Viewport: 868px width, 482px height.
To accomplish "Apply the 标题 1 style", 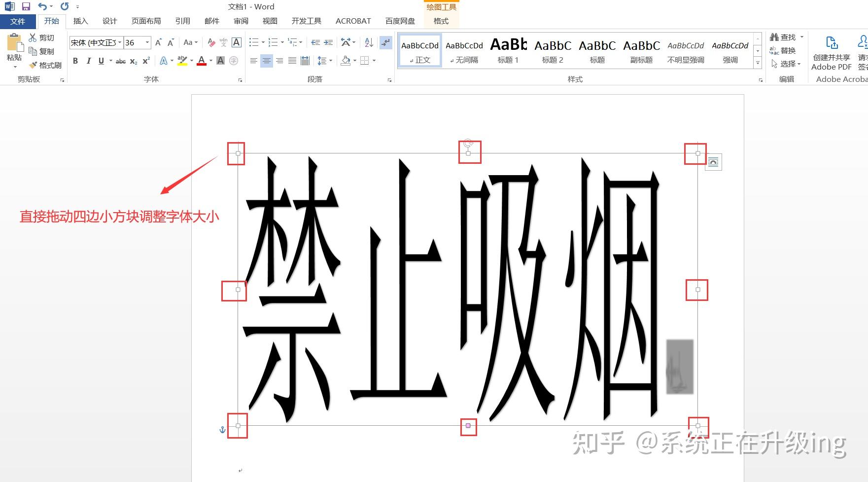I will point(508,50).
